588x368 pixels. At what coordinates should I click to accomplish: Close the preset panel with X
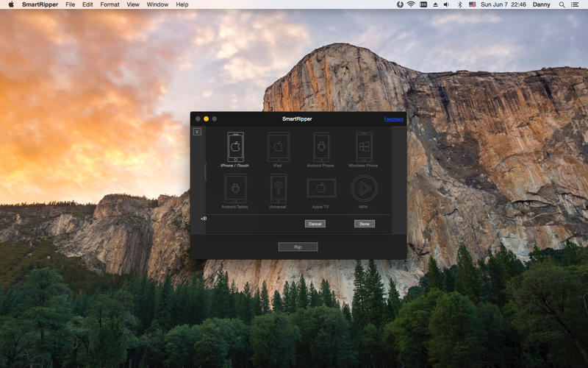pos(197,132)
